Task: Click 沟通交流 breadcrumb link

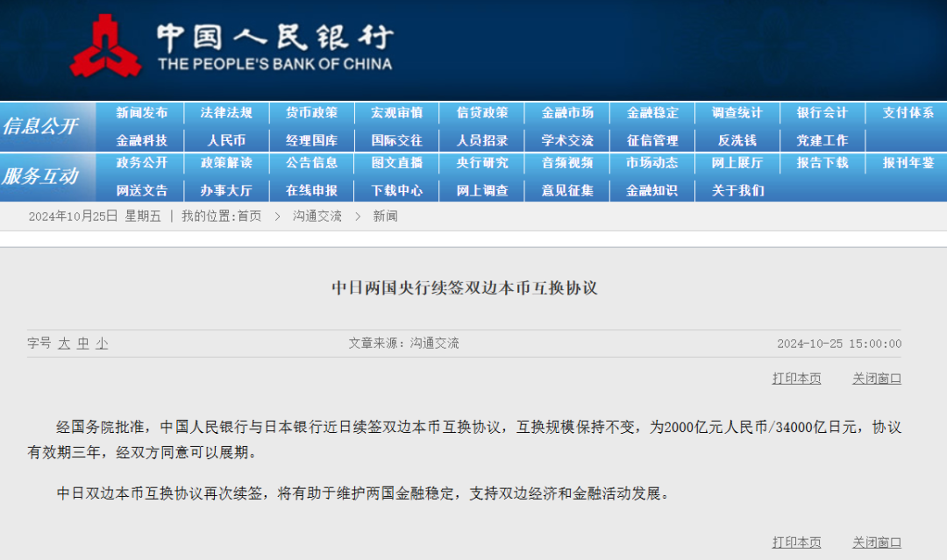Action: (317, 216)
